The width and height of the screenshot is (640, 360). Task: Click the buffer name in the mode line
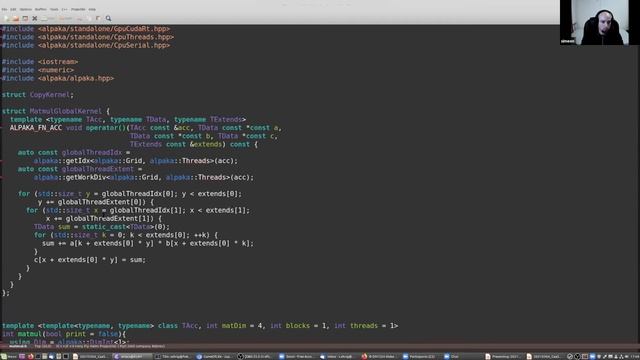click(18, 346)
